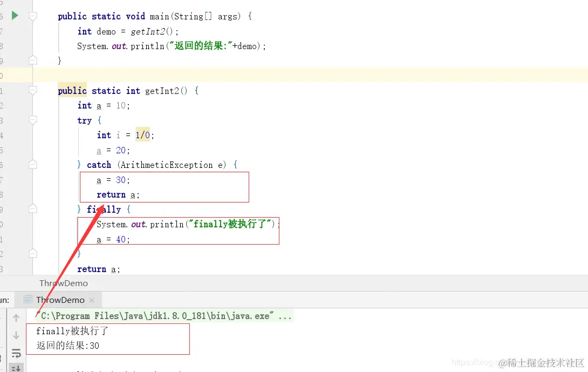
Task: Close the ThrowDemo run tab
Action: point(92,300)
